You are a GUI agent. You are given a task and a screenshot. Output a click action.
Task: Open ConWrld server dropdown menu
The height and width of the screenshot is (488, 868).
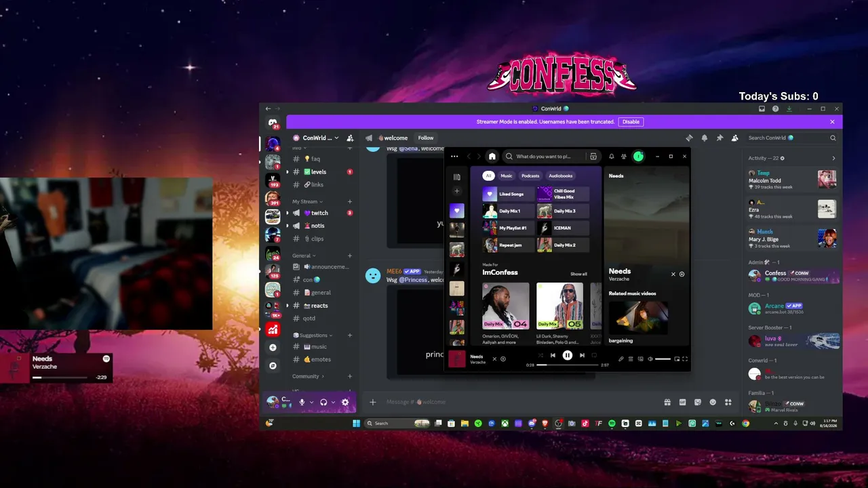pyautogui.click(x=322, y=138)
